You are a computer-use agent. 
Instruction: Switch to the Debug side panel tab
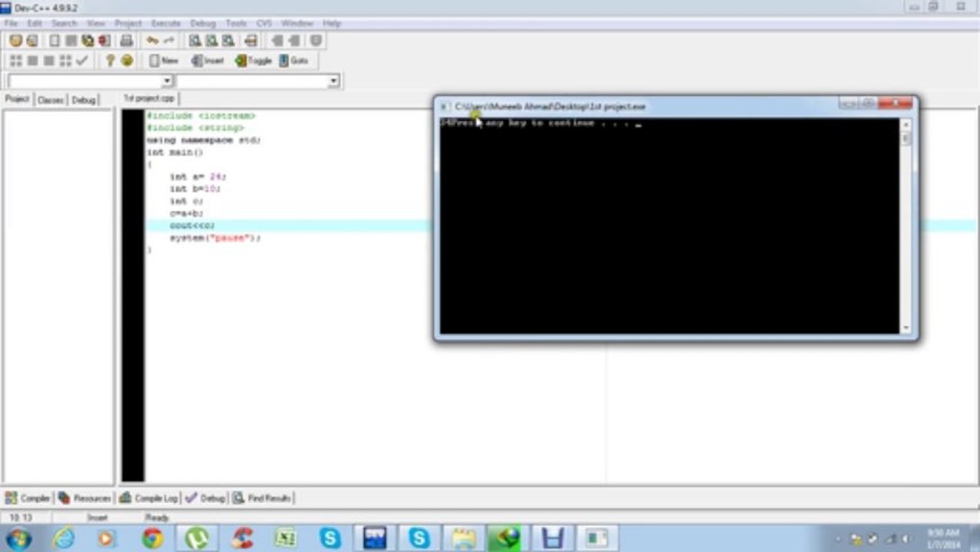coord(84,100)
